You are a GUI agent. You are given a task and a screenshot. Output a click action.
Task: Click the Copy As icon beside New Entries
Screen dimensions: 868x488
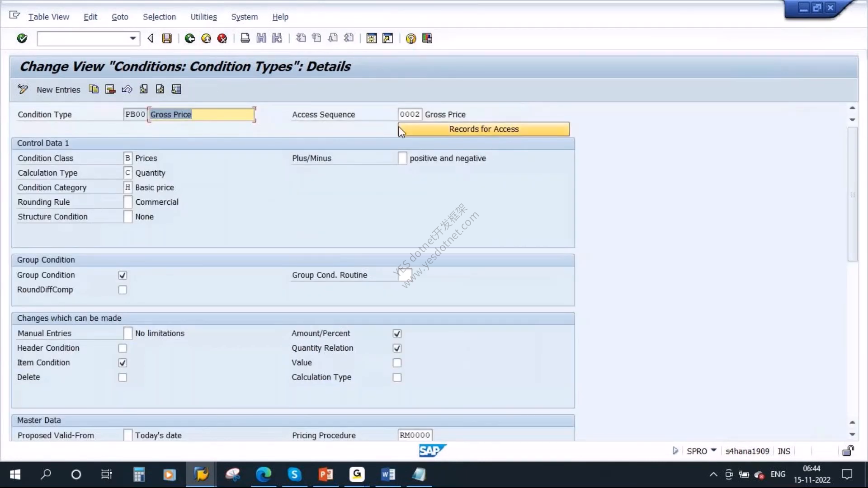click(x=94, y=89)
